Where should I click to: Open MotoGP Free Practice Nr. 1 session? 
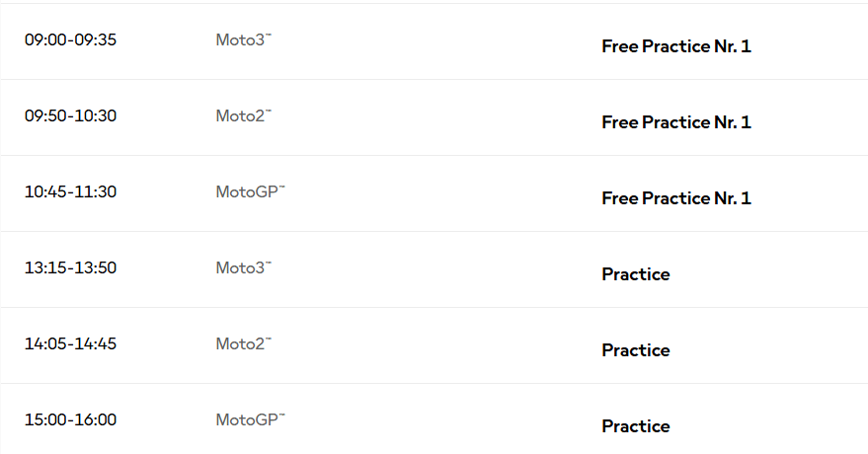(675, 198)
